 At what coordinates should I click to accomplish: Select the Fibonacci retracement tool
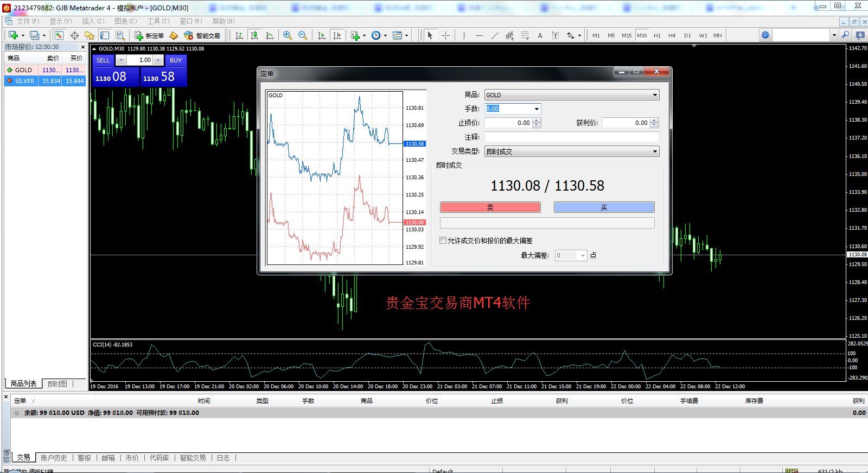525,35
